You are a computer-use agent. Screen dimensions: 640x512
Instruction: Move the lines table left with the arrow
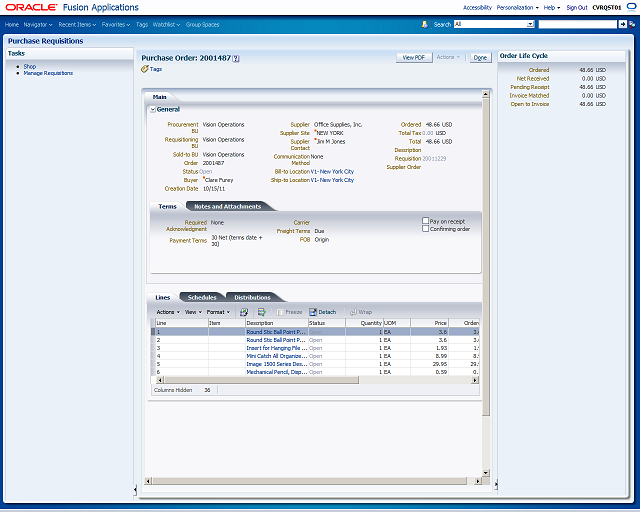pyautogui.click(x=160, y=380)
